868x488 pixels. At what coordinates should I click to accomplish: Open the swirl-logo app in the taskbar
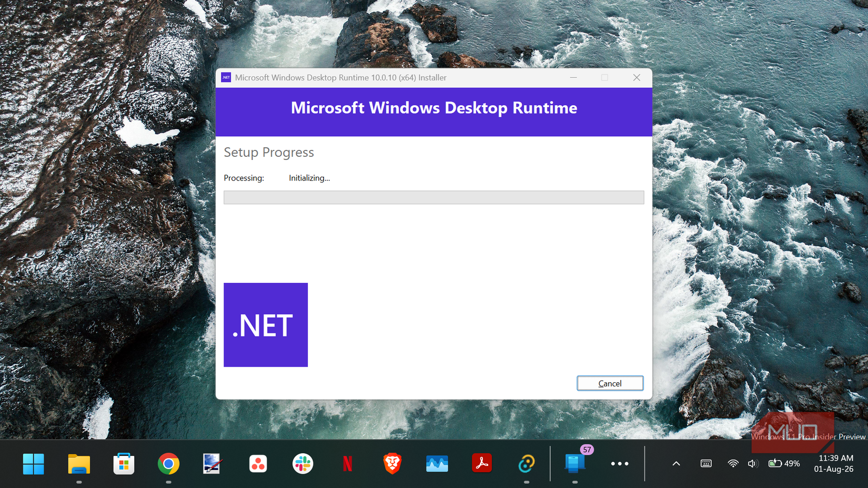pyautogui.click(x=527, y=464)
